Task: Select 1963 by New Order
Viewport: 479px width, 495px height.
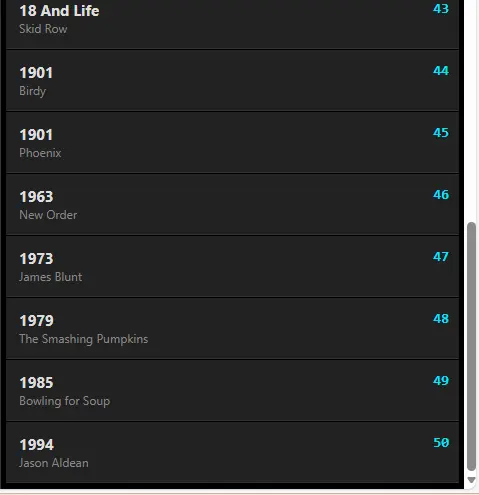Action: click(232, 204)
